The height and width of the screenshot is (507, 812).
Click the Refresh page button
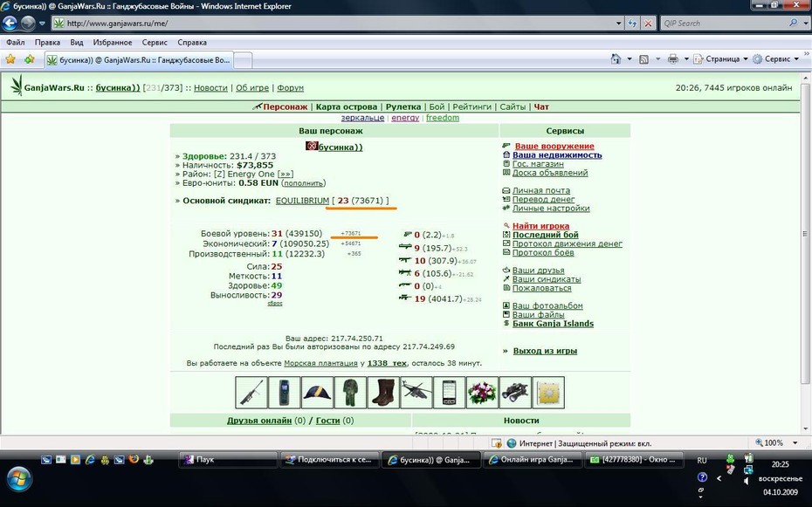pos(632,23)
